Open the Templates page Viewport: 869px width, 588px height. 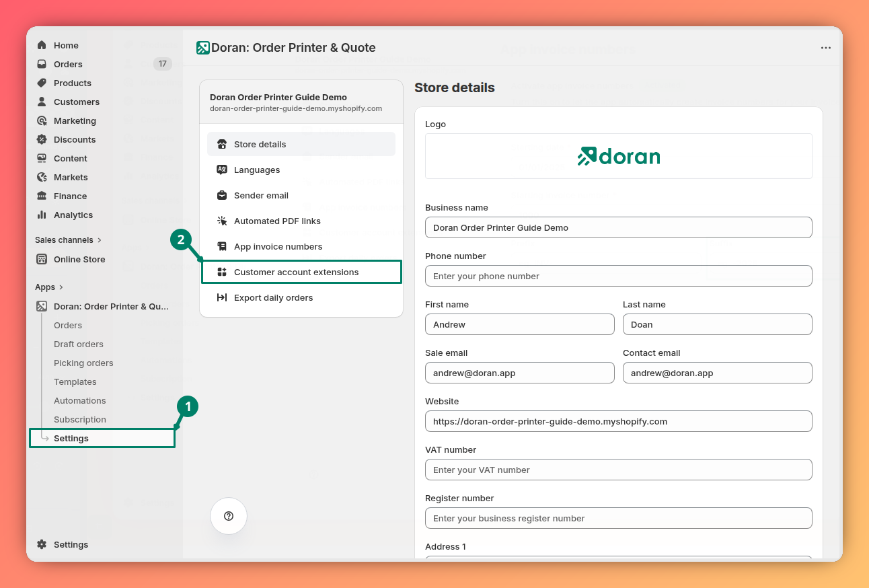(x=75, y=381)
